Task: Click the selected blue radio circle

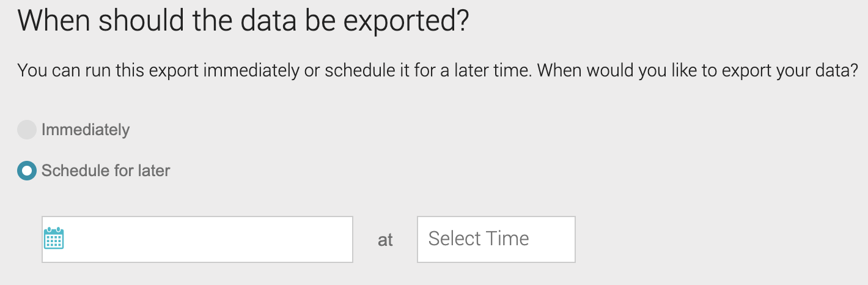Action: coord(27,171)
